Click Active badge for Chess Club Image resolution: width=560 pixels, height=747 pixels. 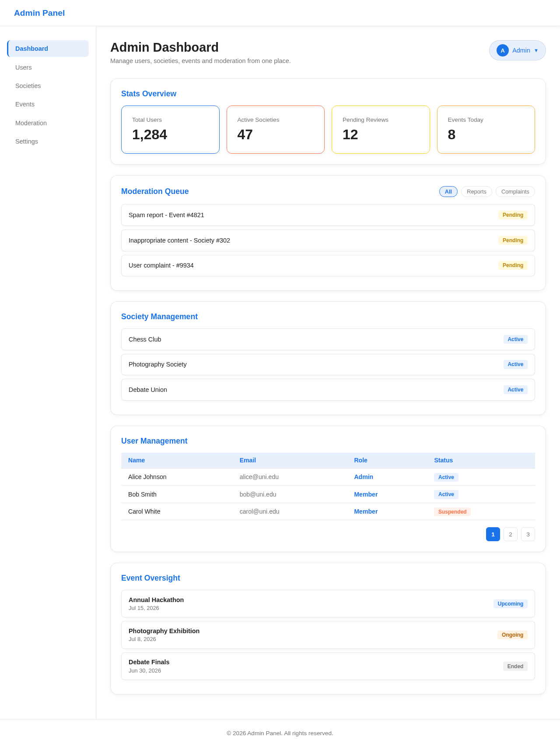pyautogui.click(x=515, y=339)
